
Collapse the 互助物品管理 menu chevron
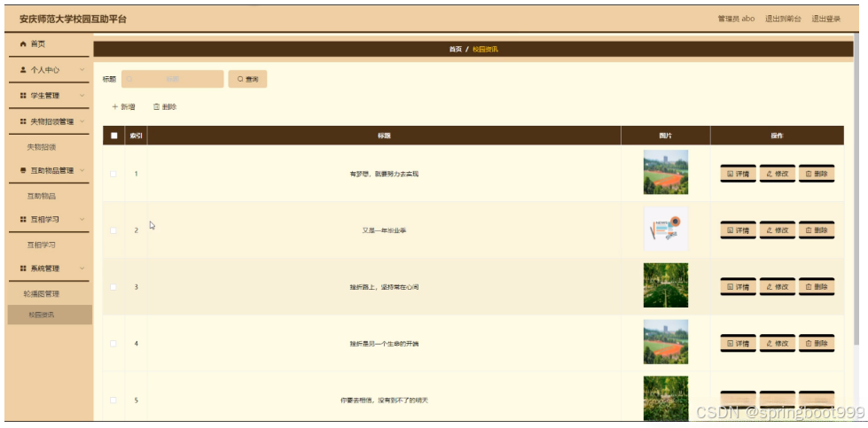82,170
